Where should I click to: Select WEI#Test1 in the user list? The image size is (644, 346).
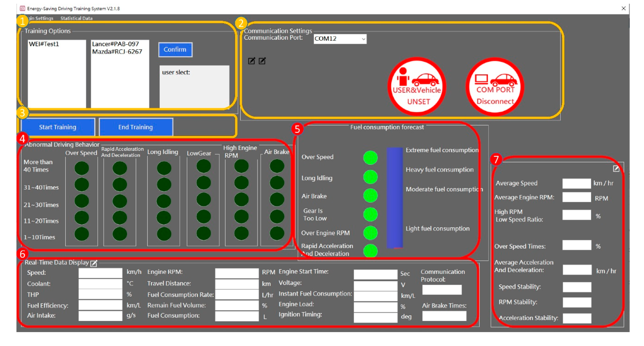point(44,44)
